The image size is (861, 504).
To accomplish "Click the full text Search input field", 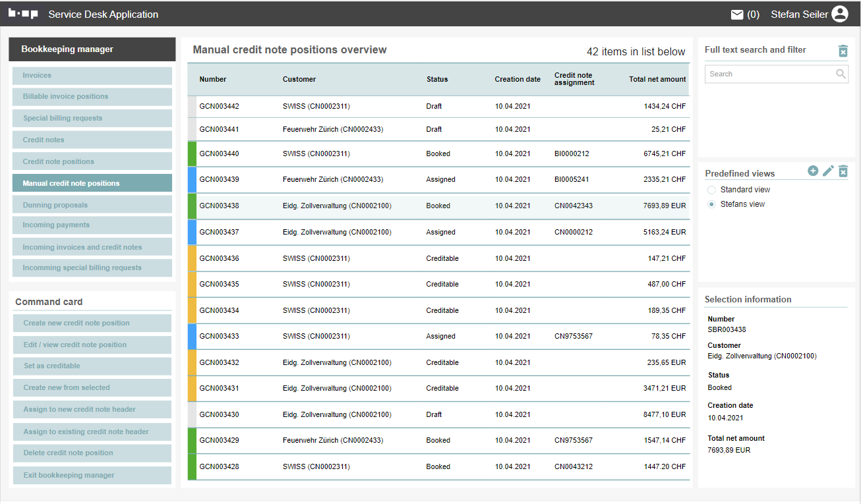I will tap(768, 74).
